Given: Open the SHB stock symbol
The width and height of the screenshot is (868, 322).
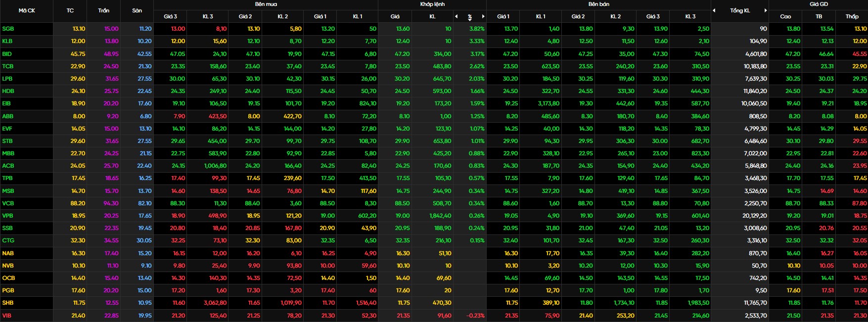Looking at the screenshot, I should pos(8,303).
